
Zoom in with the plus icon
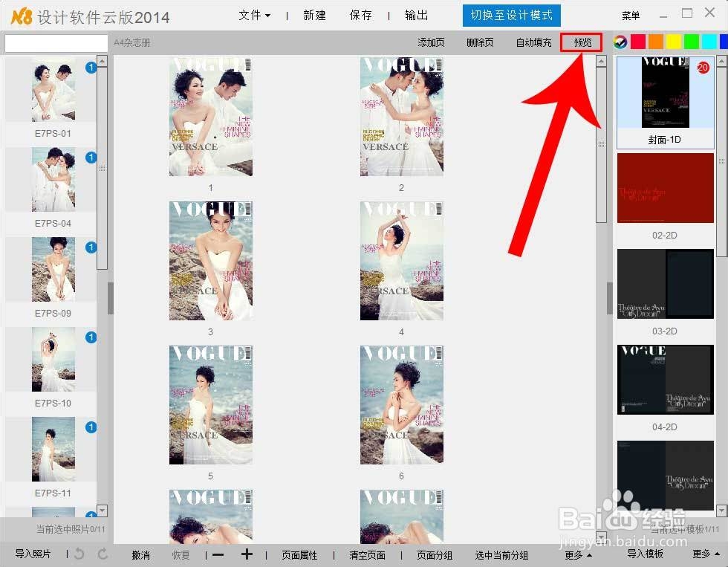point(247,554)
